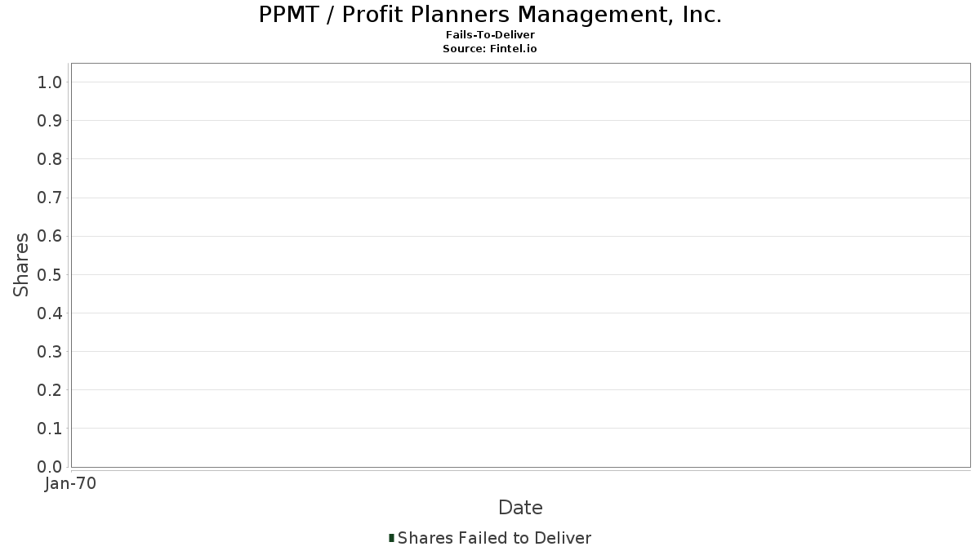
Task: Select the 0.0 y-axis tick label
Action: [x=50, y=467]
